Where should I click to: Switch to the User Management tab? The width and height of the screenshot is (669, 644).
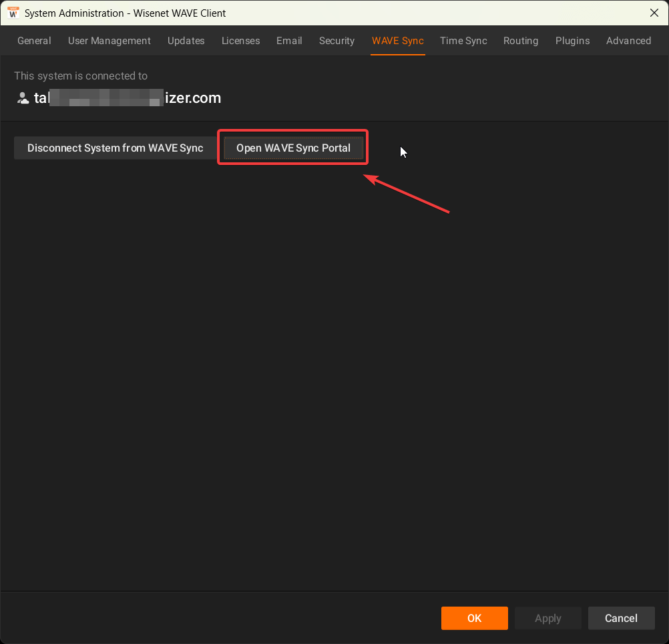point(109,41)
